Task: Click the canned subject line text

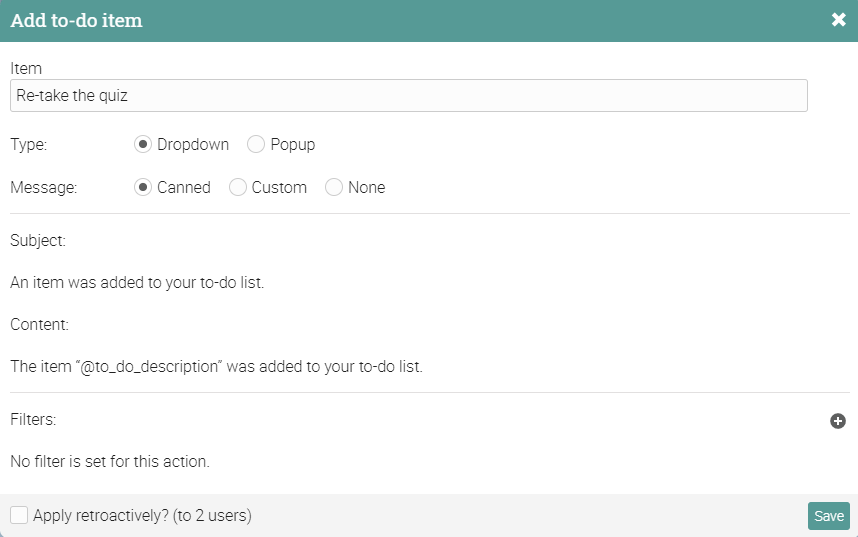Action: tap(137, 282)
